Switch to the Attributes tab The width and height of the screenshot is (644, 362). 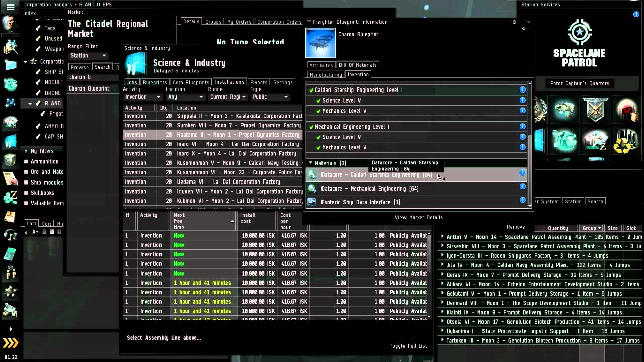coord(321,65)
